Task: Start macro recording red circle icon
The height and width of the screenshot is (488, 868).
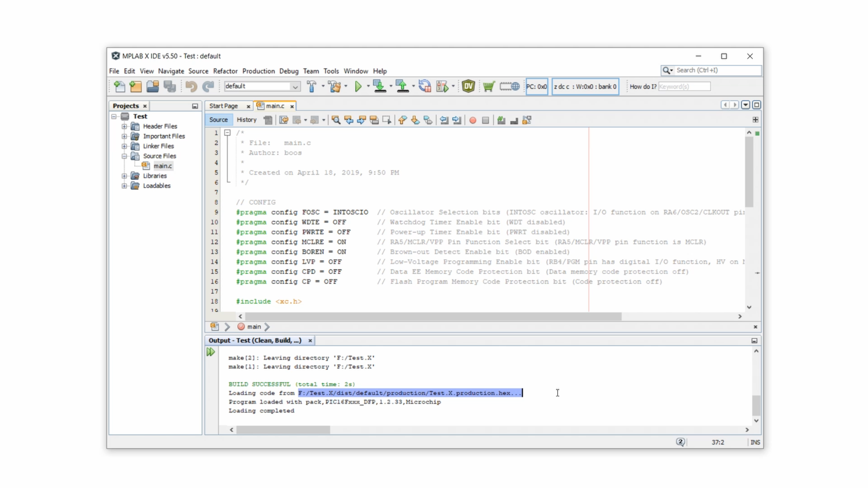Action: coord(473,120)
